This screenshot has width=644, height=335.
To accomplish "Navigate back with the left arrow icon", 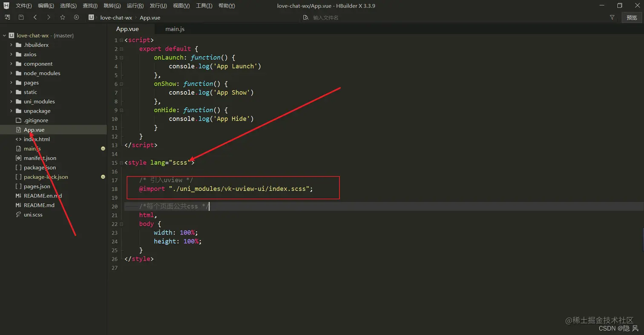I will coord(35,17).
